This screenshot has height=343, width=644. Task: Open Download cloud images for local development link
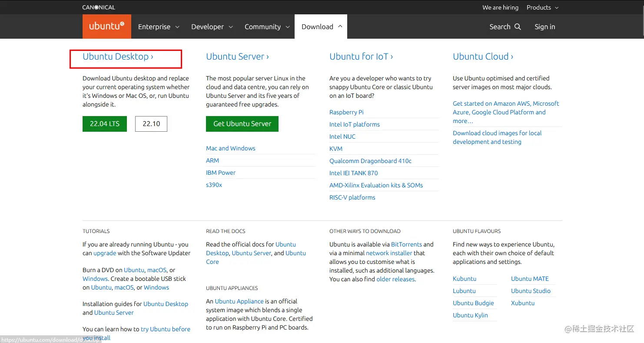coord(497,137)
